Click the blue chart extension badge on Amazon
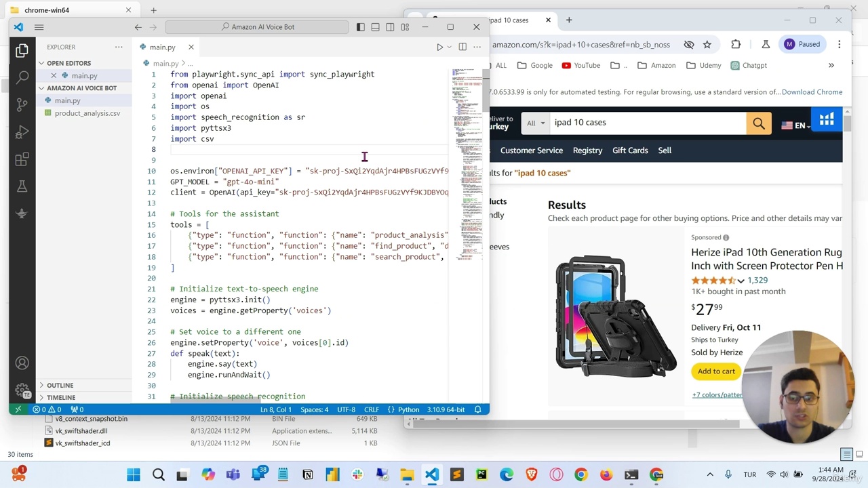868x488 pixels. (827, 120)
